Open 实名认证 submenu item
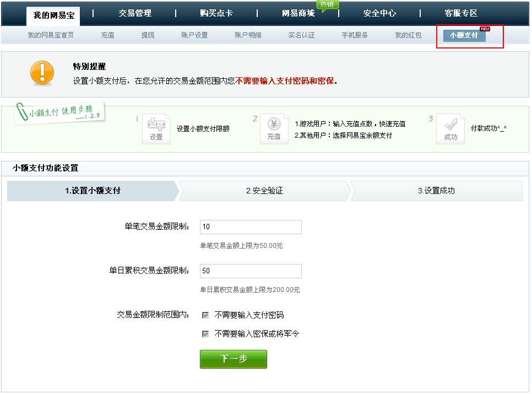 point(301,35)
